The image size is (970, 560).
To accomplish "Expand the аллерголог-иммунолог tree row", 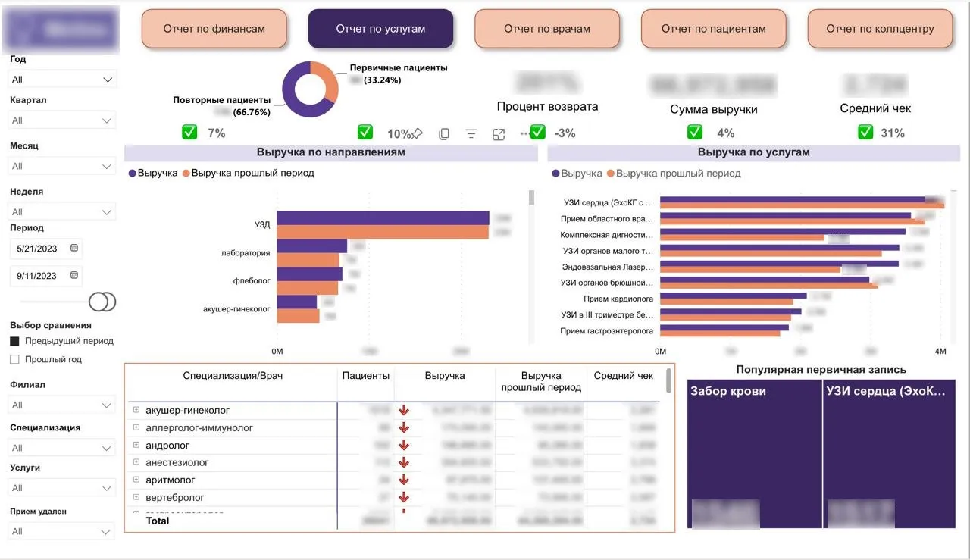I will click(x=137, y=427).
